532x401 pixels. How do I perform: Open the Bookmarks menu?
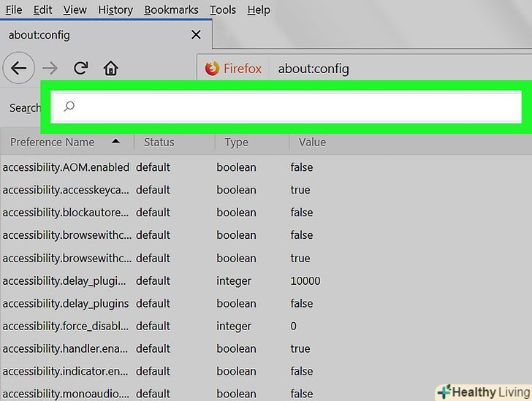pyautogui.click(x=171, y=9)
